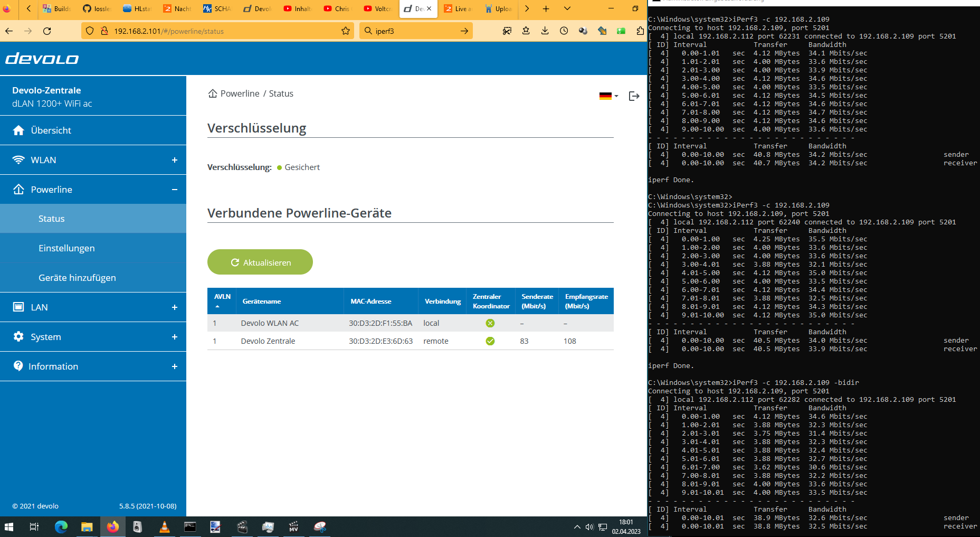Switch to the Voltcraft YouTube tab

[x=378, y=8]
